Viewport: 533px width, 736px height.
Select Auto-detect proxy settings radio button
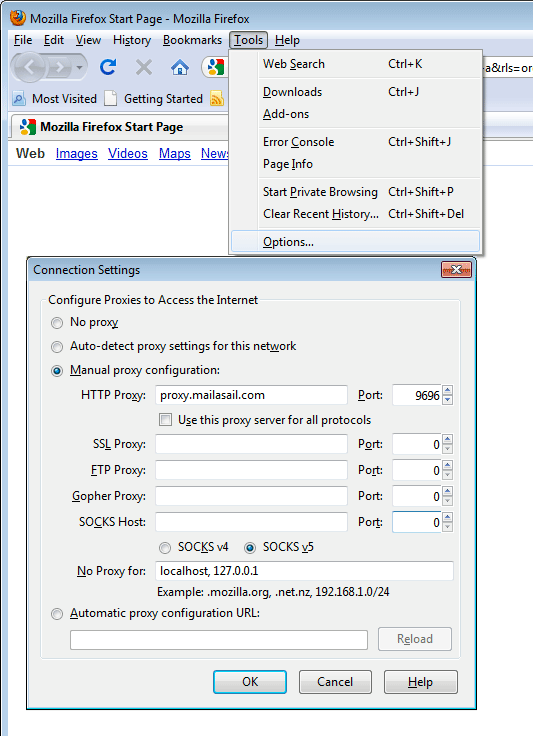point(57,347)
